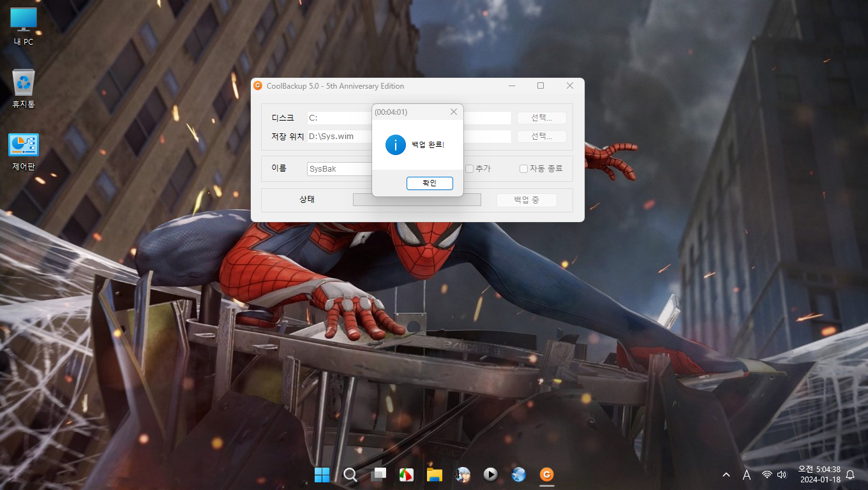868x490 pixels.
Task: Click the 선택 button for 저장 위치 row
Action: click(x=541, y=136)
